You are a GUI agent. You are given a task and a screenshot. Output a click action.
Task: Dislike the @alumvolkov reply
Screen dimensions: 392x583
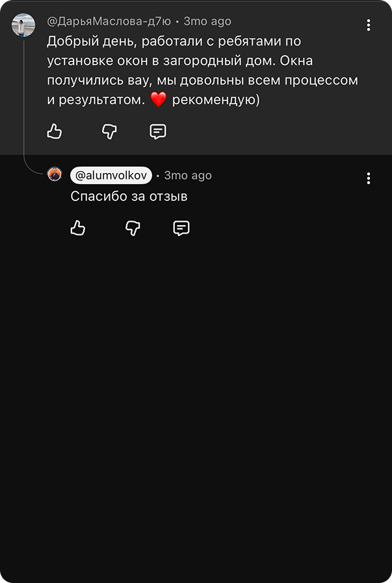(133, 228)
